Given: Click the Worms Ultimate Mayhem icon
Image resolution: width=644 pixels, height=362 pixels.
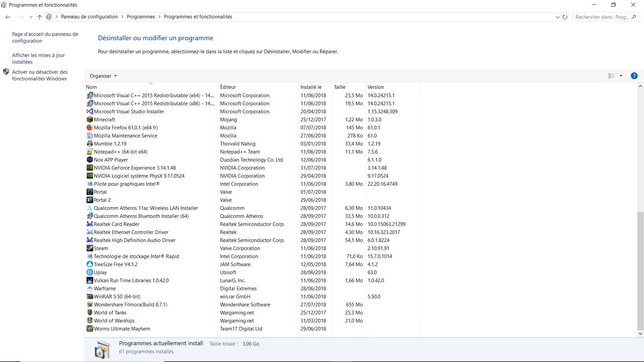Looking at the screenshot, I should [x=90, y=329].
